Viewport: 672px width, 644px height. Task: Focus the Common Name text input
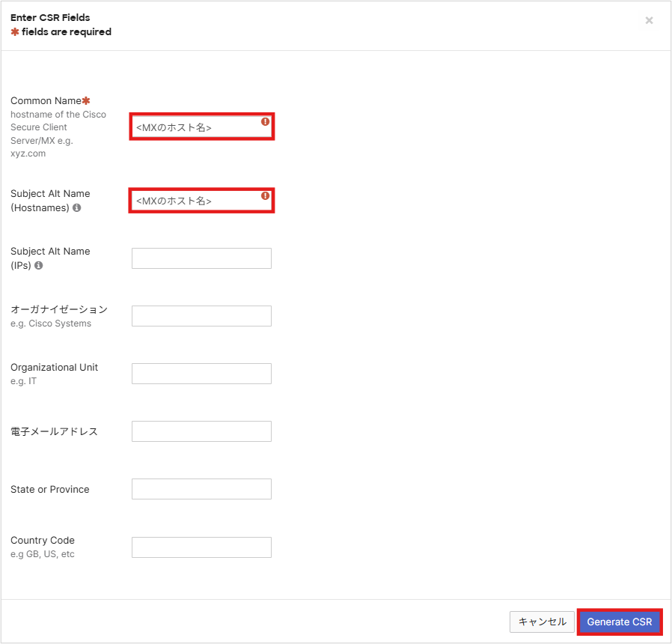tap(196, 127)
